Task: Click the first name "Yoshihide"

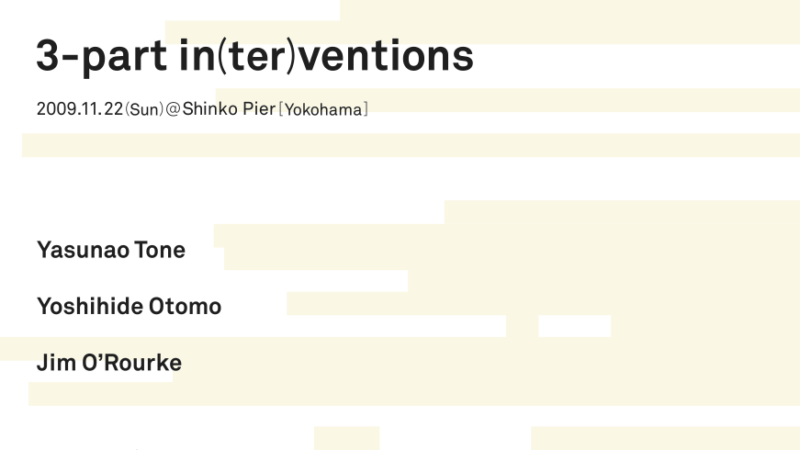Action: pyautogui.click(x=90, y=306)
